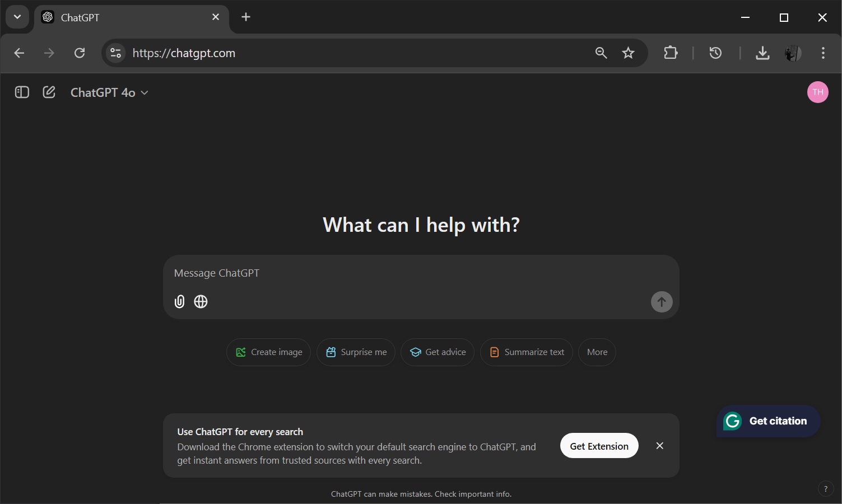Open the Extensions puzzle-piece icon

click(x=670, y=53)
